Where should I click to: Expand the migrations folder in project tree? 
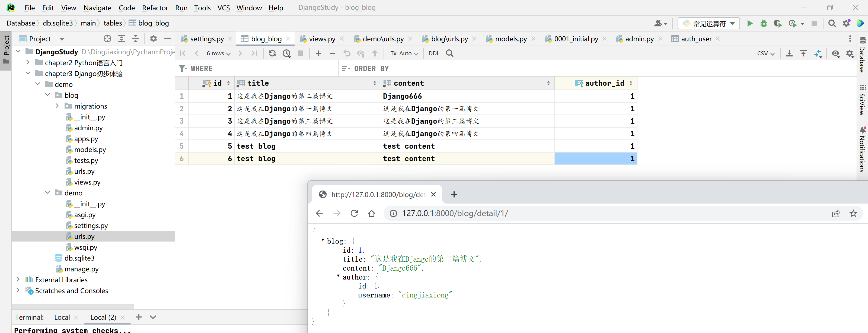57,106
